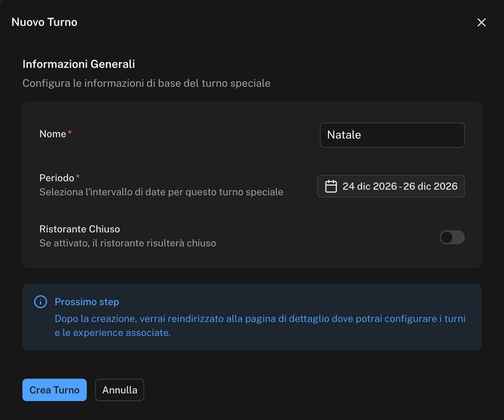This screenshot has width=504, height=420.
Task: Open the Periodo date range picker
Action: 391,186
